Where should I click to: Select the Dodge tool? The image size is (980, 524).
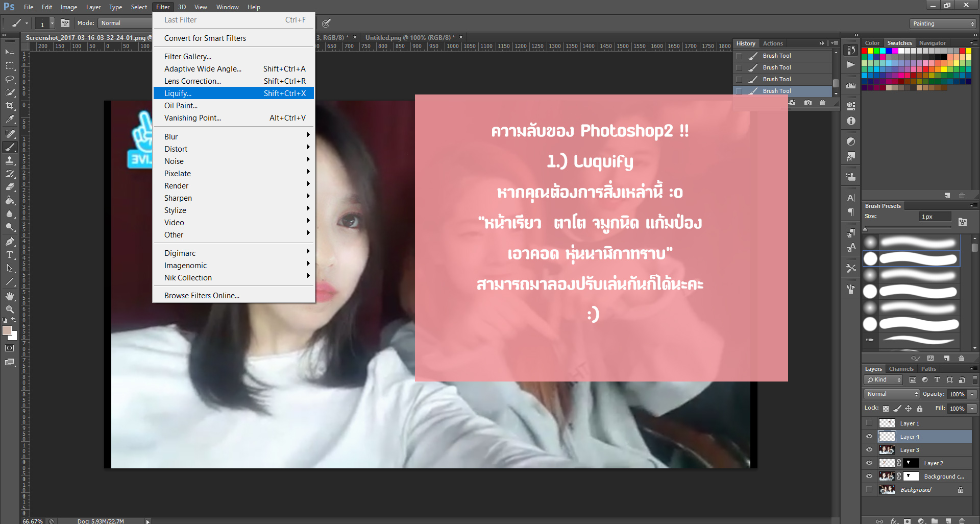pyautogui.click(x=10, y=227)
